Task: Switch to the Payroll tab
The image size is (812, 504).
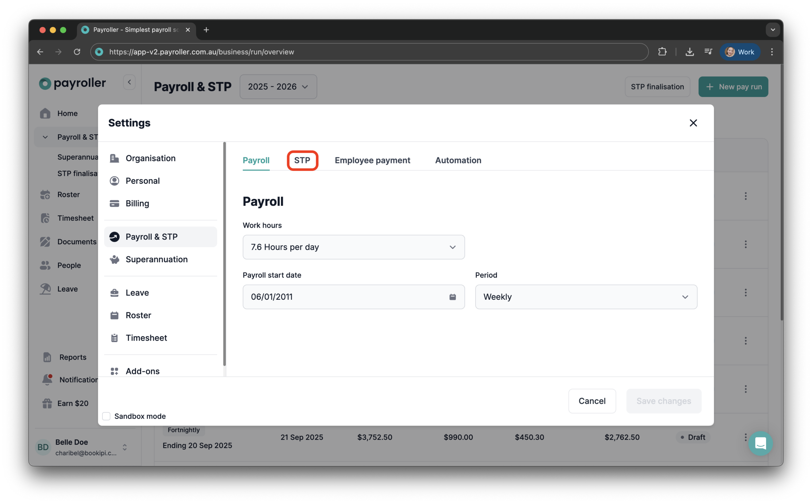Action: click(256, 160)
